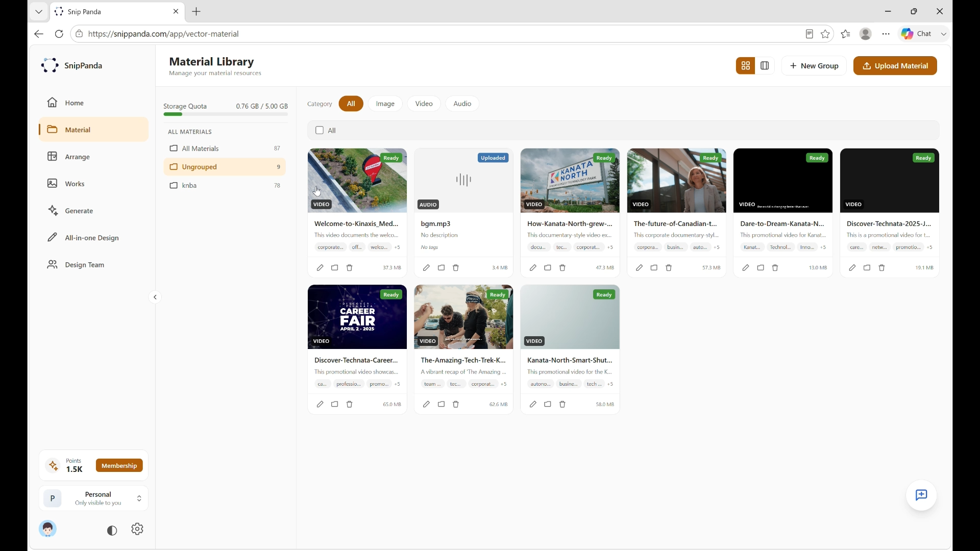Open settings gear in sidebar
The height and width of the screenshot is (551, 980).
pos(137,530)
